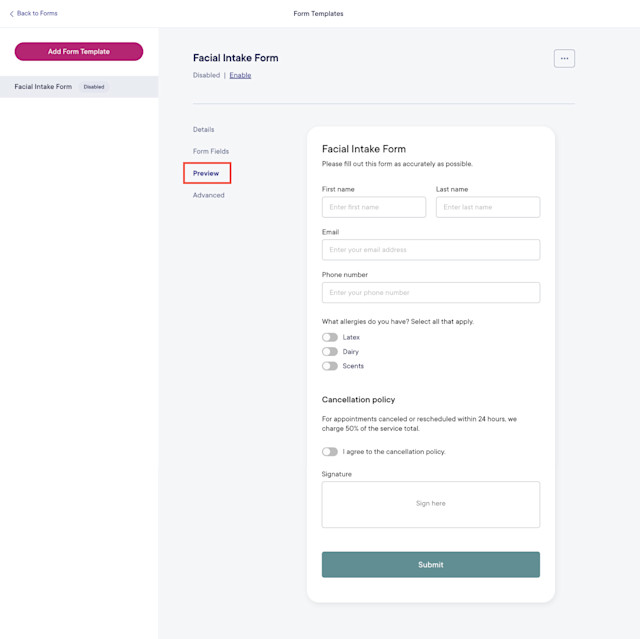The height and width of the screenshot is (639, 640).
Task: Focus the phone number field
Action: [431, 293]
